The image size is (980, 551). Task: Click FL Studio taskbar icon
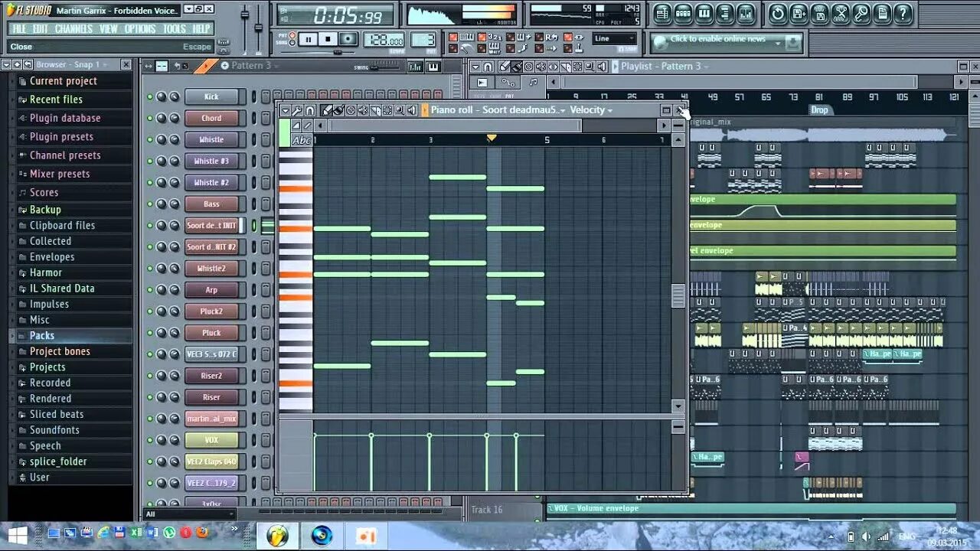click(277, 535)
